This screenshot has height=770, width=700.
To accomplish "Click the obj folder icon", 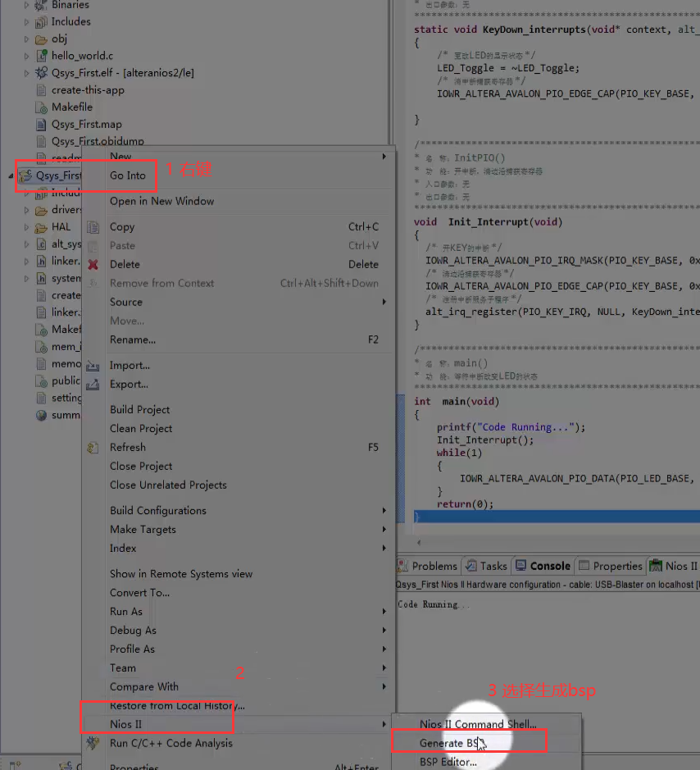I will pyautogui.click(x=41, y=39).
